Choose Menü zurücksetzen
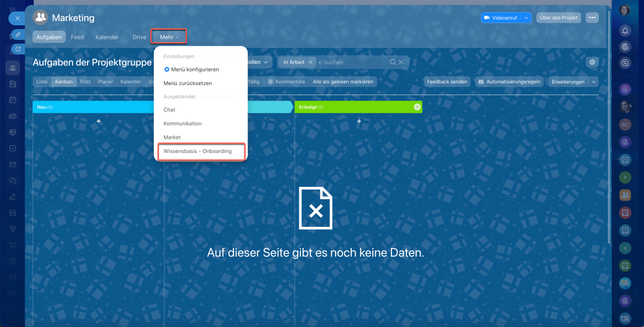This screenshot has height=327, width=644. coord(188,83)
